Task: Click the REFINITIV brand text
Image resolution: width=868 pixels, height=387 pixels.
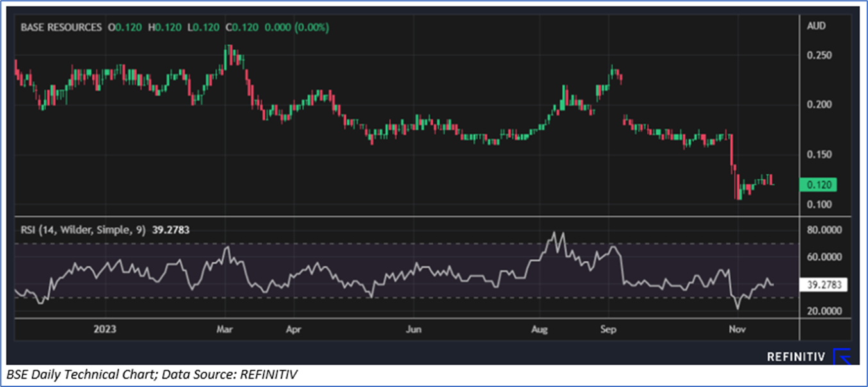Action: (796, 356)
